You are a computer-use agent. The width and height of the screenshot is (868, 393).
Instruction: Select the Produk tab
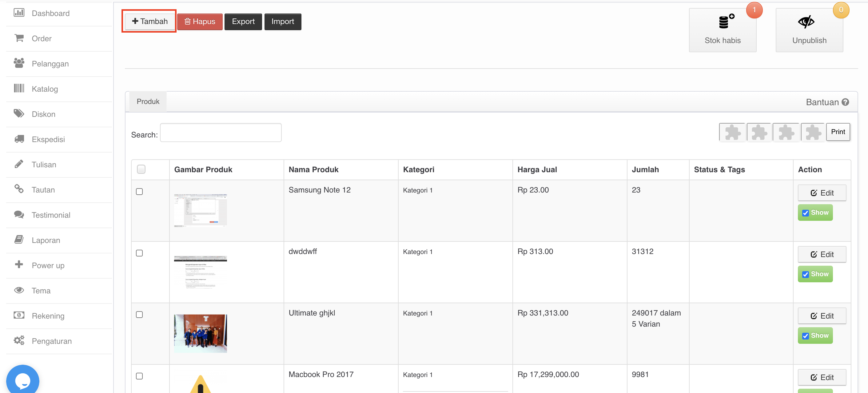pyautogui.click(x=148, y=101)
